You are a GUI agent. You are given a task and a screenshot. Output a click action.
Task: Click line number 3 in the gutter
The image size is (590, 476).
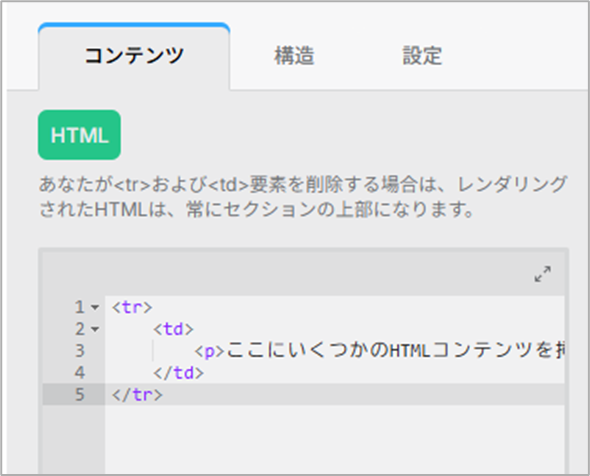click(79, 351)
